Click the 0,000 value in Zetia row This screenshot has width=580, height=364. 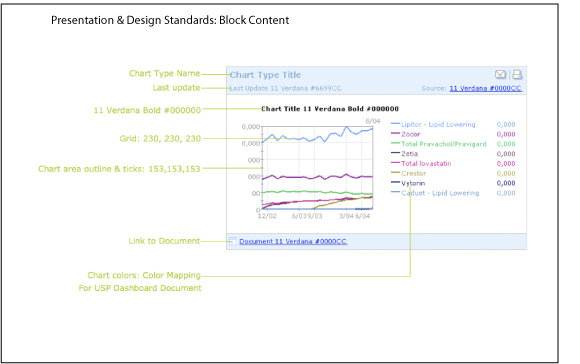pyautogui.click(x=506, y=154)
